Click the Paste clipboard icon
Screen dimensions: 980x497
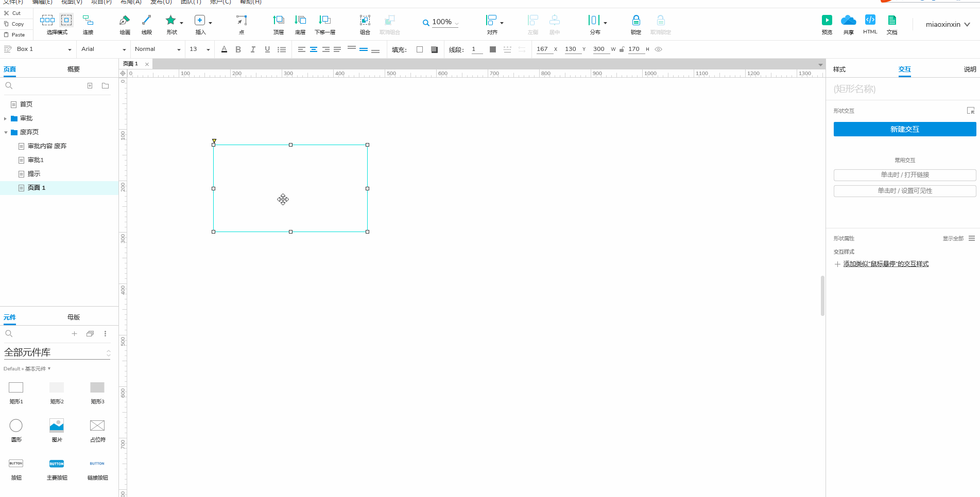click(x=6, y=34)
